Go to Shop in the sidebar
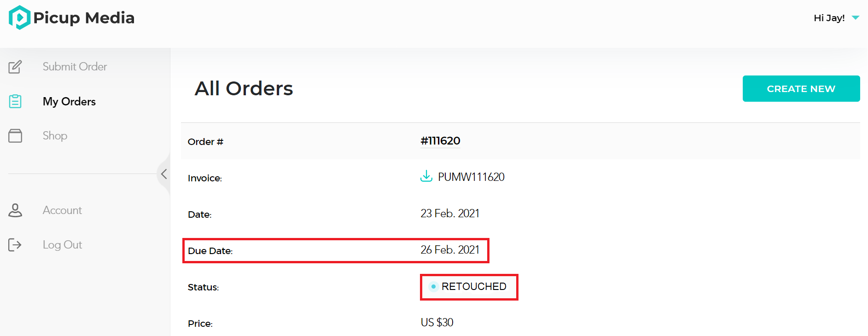 (55, 136)
